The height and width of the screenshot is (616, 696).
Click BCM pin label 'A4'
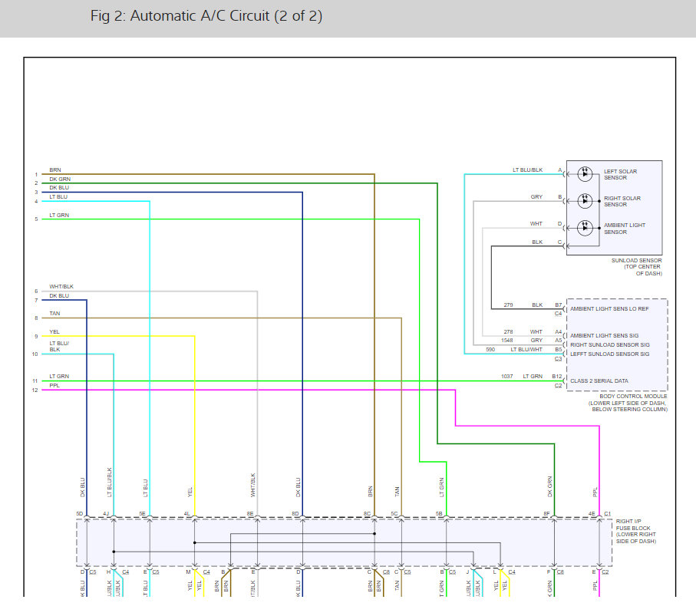(x=559, y=332)
